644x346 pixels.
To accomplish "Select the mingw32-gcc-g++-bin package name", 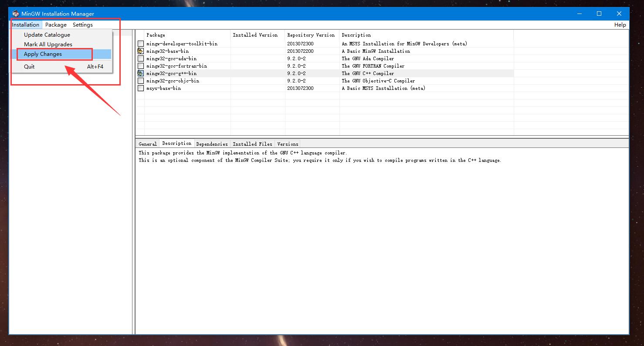I will coord(172,73).
